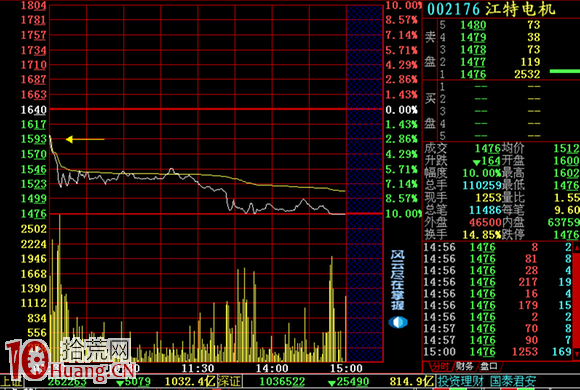This screenshot has height=390, width=580.
Task: Open the 财务 tab
Action: tap(464, 367)
